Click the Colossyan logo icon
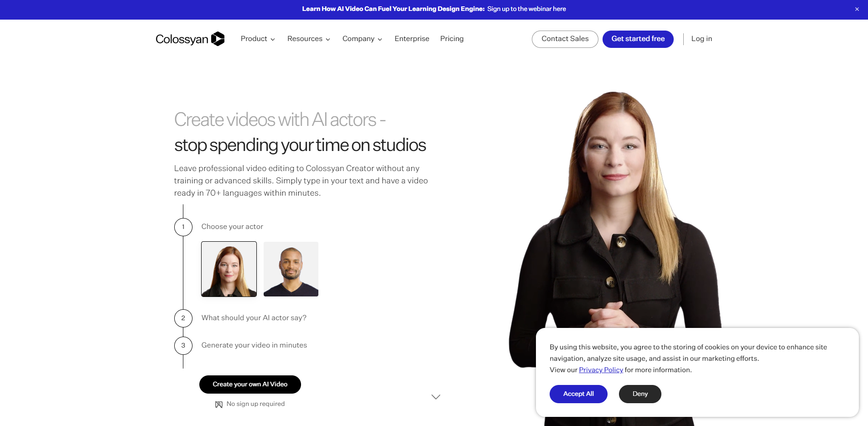Viewport: 868px width, 426px height. [x=218, y=39]
